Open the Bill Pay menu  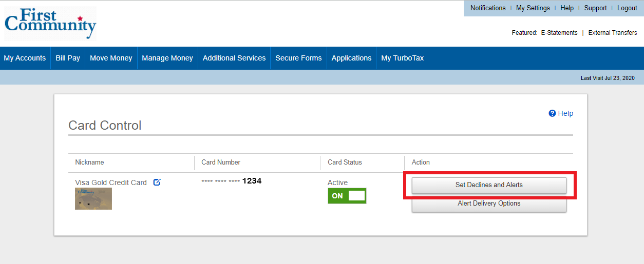pos(68,58)
